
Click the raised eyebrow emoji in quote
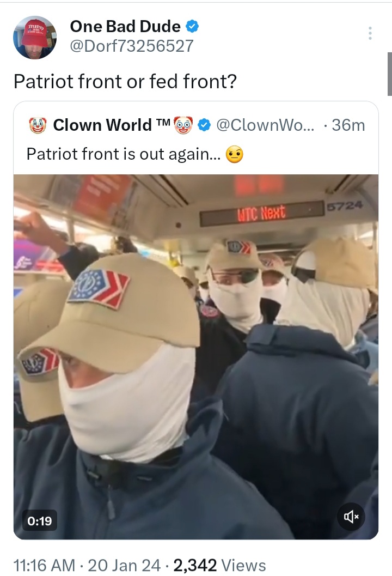click(x=235, y=154)
